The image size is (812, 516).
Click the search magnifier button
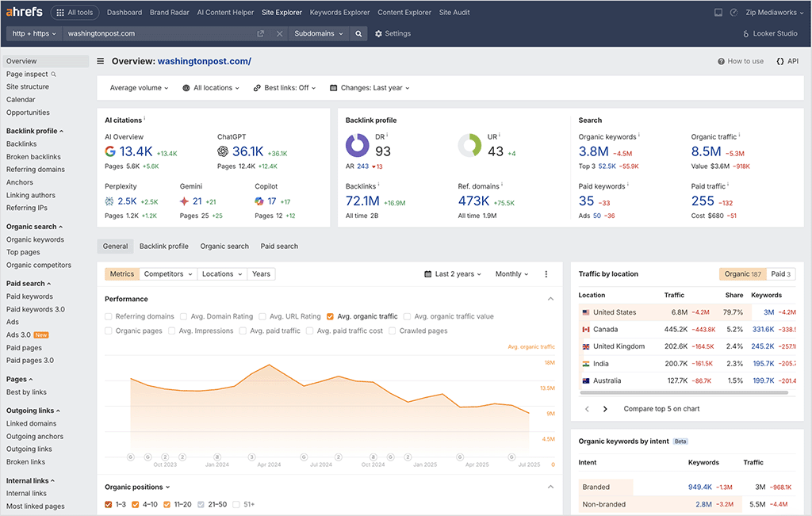(358, 33)
